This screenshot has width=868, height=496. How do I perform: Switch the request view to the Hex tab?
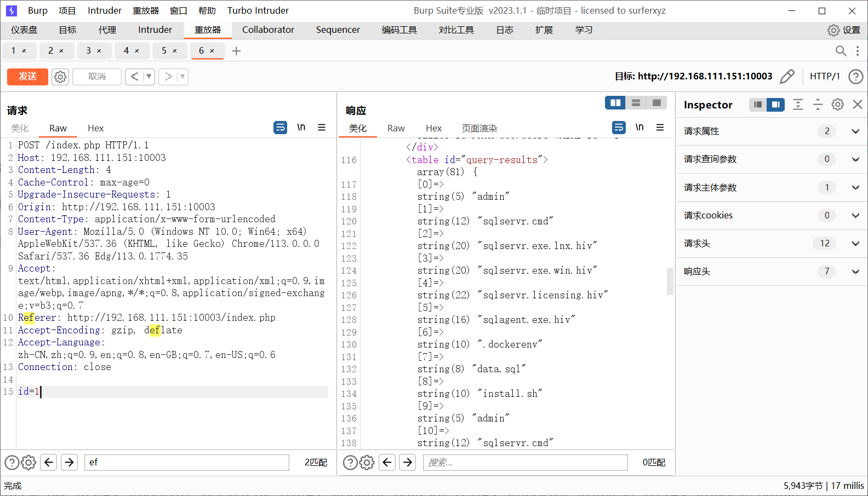[95, 128]
